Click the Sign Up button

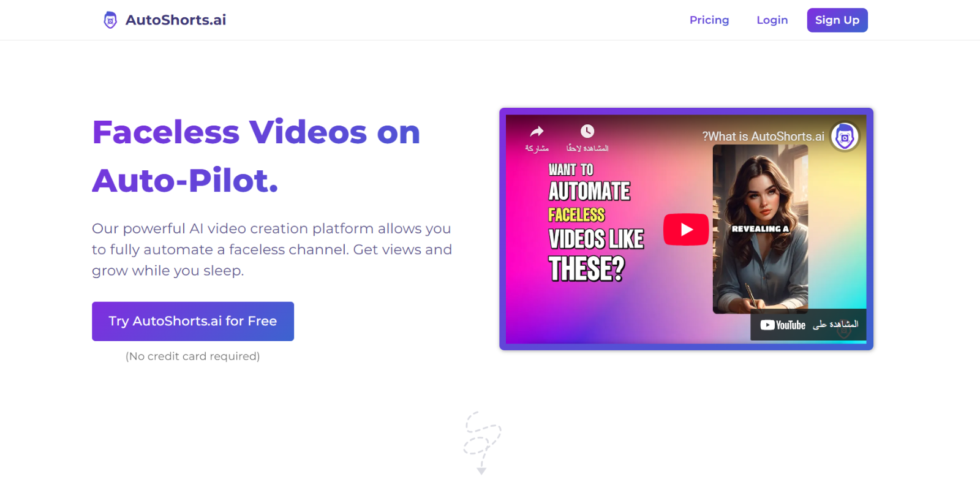click(837, 20)
